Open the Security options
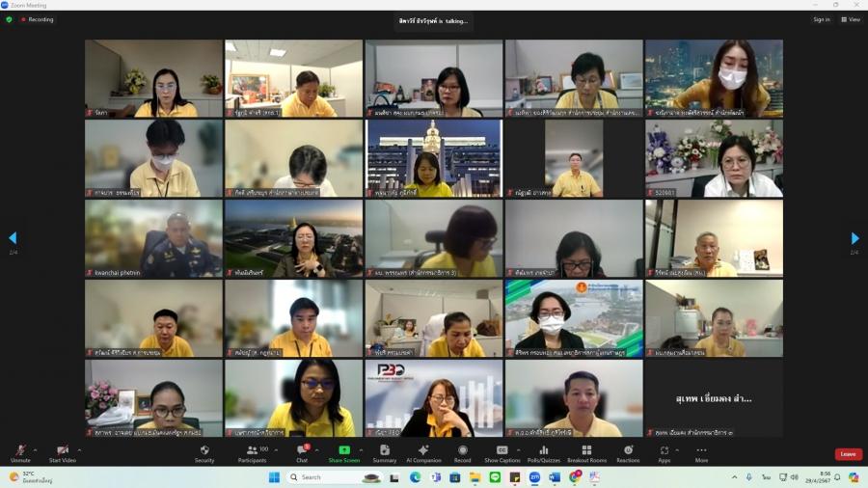Image resolution: width=868 pixels, height=488 pixels. point(204,452)
